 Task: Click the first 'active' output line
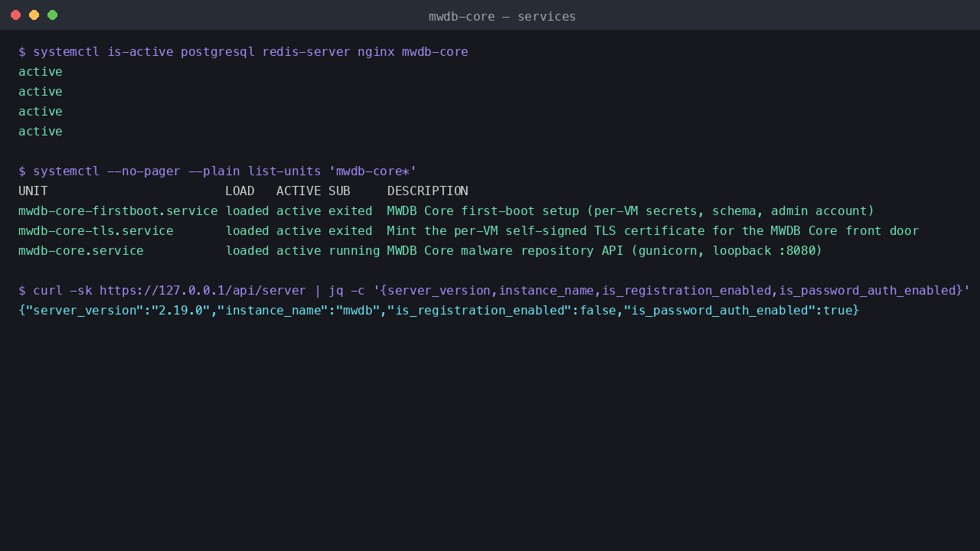[41, 72]
